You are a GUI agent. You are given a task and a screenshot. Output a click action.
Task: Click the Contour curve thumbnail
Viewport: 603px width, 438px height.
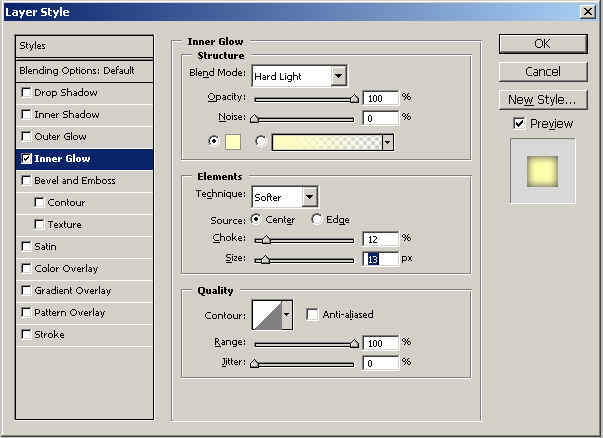tap(267, 315)
